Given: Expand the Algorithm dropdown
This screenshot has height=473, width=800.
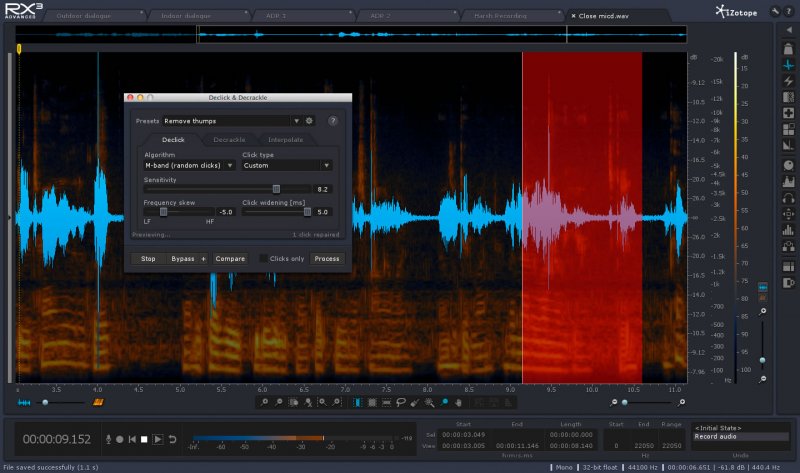Looking at the screenshot, I should tap(189, 165).
